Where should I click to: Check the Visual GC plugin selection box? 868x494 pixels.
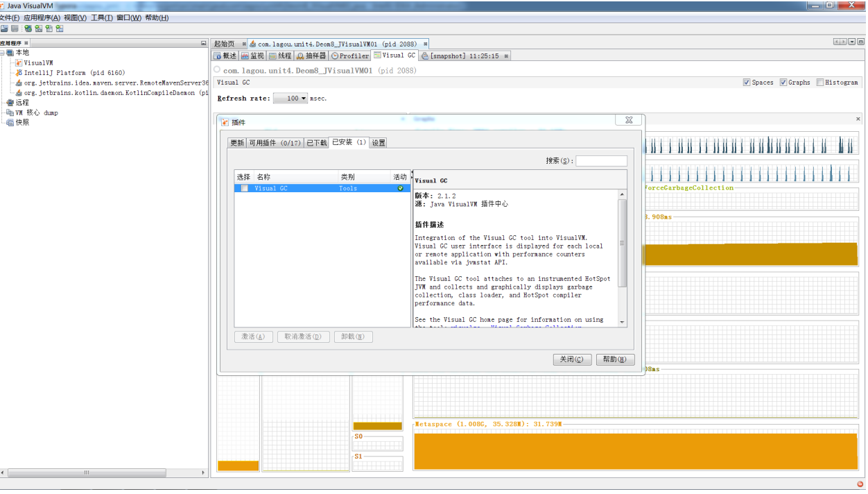click(244, 188)
